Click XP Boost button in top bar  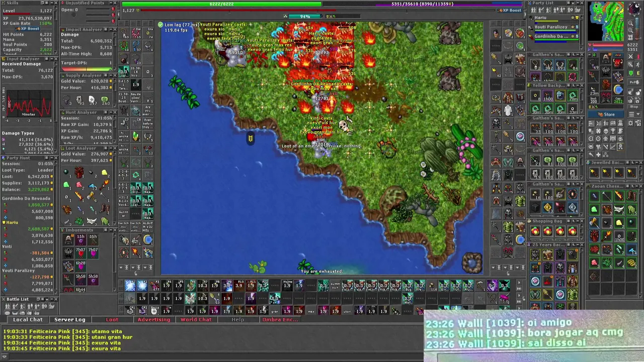510,10
